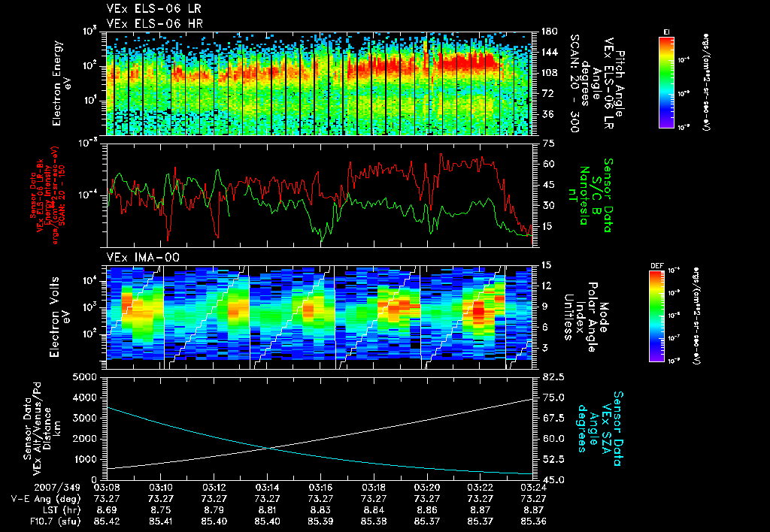
Task: Click the LST value 8.86
Action: point(427,511)
